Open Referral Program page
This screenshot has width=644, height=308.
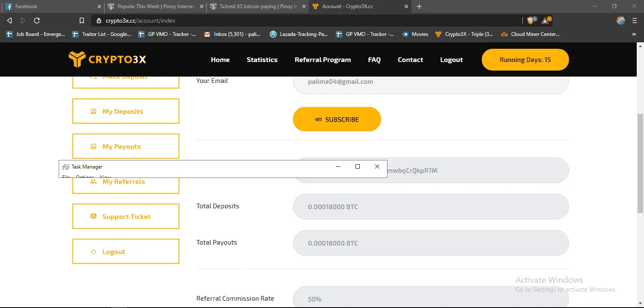pyautogui.click(x=323, y=60)
